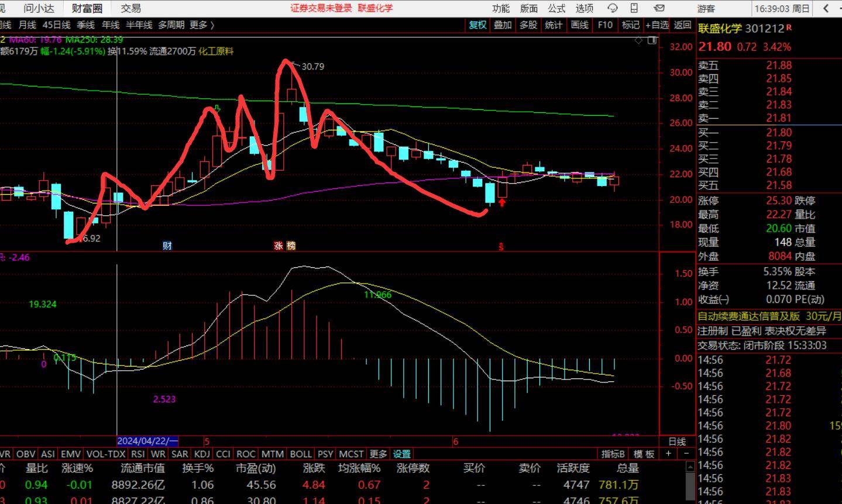Open the indicator 设置 settings
This screenshot has height=504, width=842.
click(401, 454)
